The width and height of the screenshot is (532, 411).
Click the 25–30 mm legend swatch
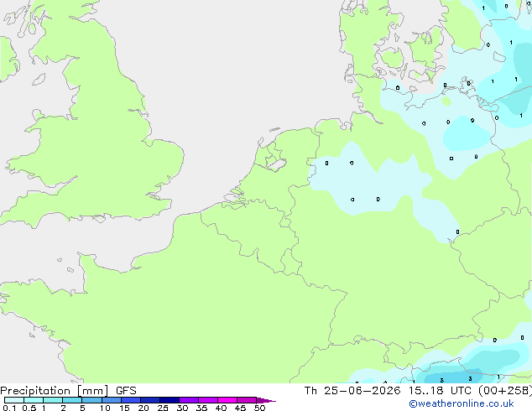170,400
